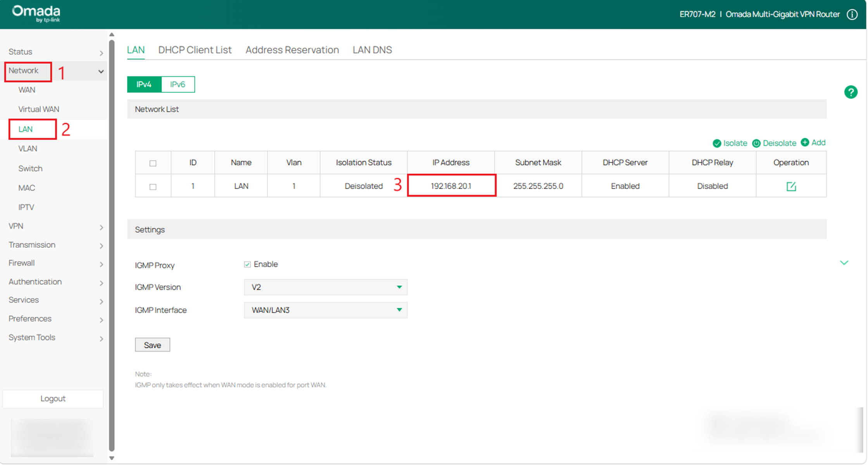Select the IPv6 toggle option
The height and width of the screenshot is (466, 868).
coord(178,84)
